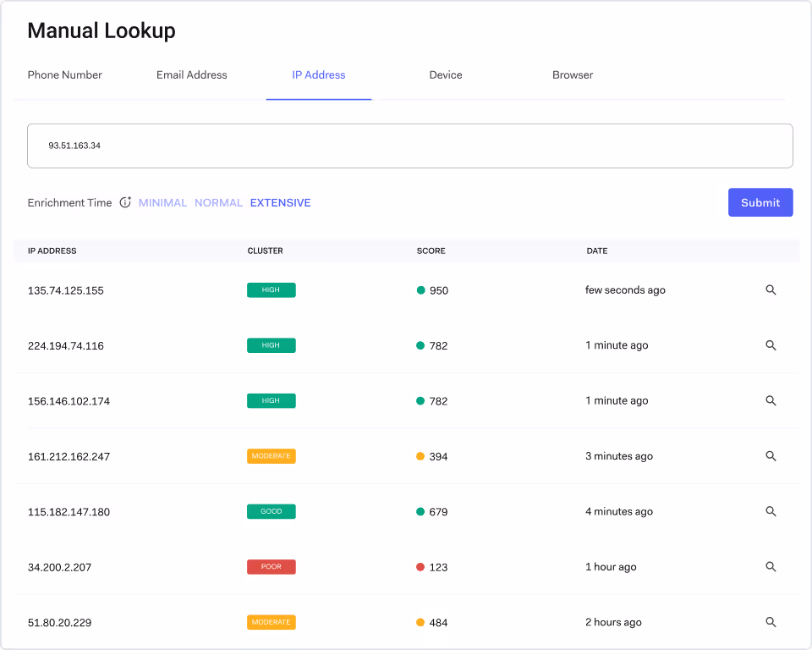Select EXTENSIVE enrichment time
The height and width of the screenshot is (650, 812).
coord(280,202)
